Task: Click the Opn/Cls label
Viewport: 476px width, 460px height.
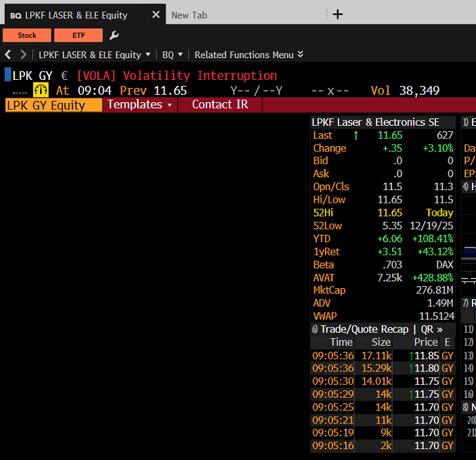Action: pyautogui.click(x=331, y=187)
